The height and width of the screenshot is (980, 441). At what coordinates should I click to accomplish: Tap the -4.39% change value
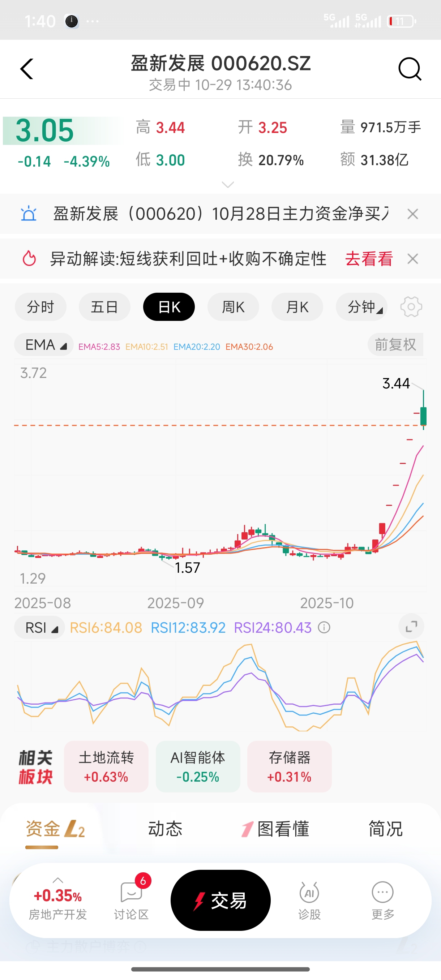coord(87,161)
